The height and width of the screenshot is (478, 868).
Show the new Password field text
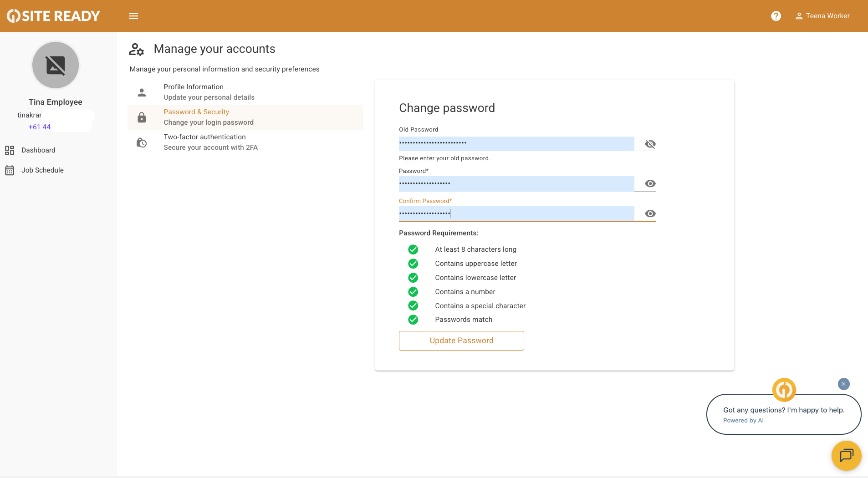pyautogui.click(x=650, y=183)
